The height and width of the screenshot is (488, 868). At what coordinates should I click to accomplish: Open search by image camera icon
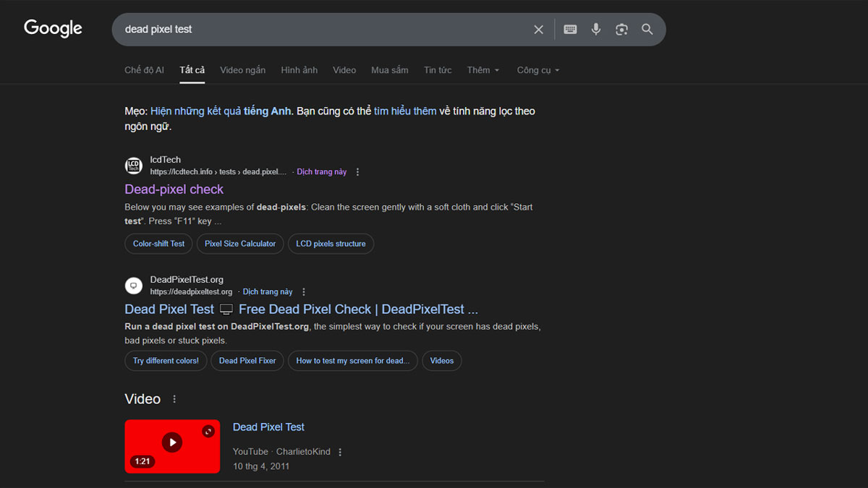click(x=621, y=30)
